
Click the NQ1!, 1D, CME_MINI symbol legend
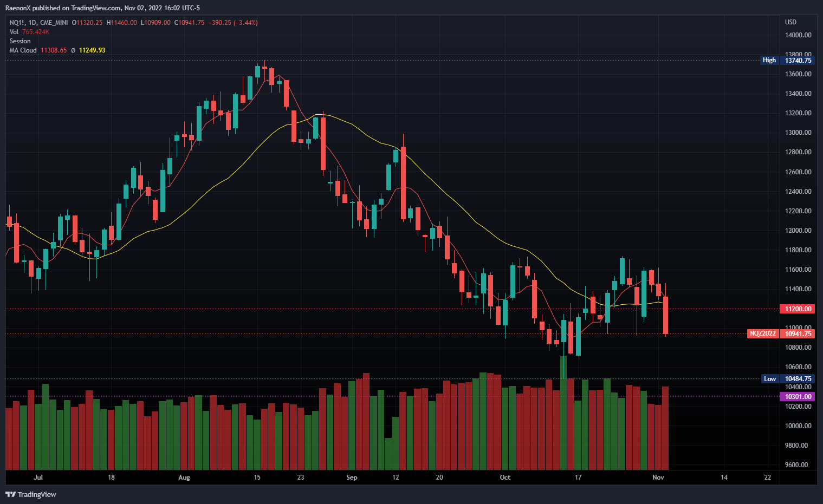pos(39,23)
